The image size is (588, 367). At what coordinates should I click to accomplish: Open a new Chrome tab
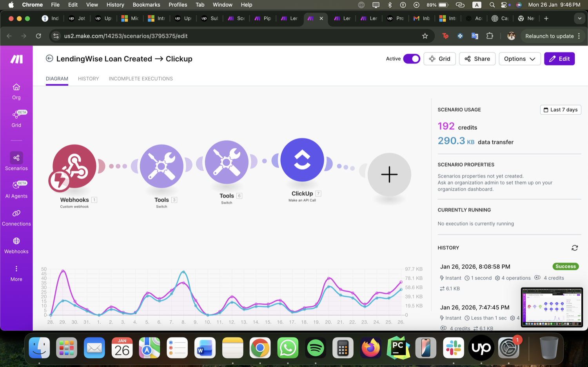click(546, 18)
